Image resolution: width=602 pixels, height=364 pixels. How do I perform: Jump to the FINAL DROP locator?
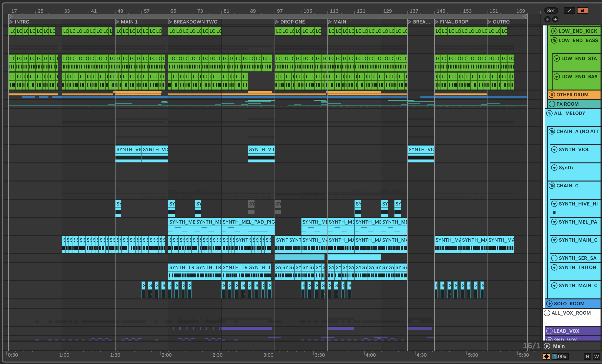click(x=451, y=22)
